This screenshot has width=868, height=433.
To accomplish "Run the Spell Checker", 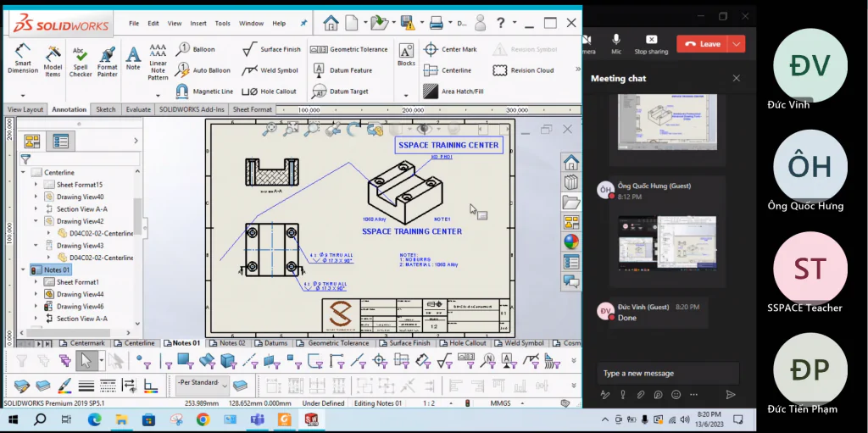I will [81, 61].
